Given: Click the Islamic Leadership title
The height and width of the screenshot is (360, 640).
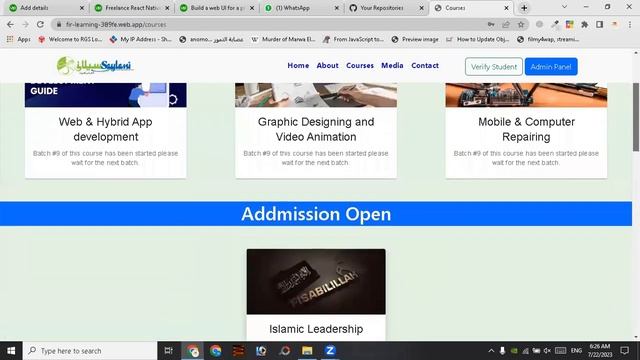Looking at the screenshot, I should pos(316,329).
